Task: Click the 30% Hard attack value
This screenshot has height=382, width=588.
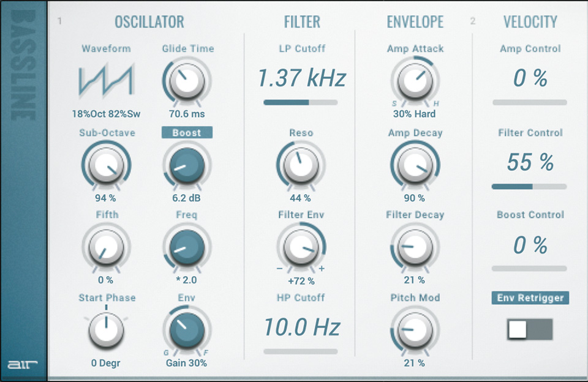Action: (415, 114)
